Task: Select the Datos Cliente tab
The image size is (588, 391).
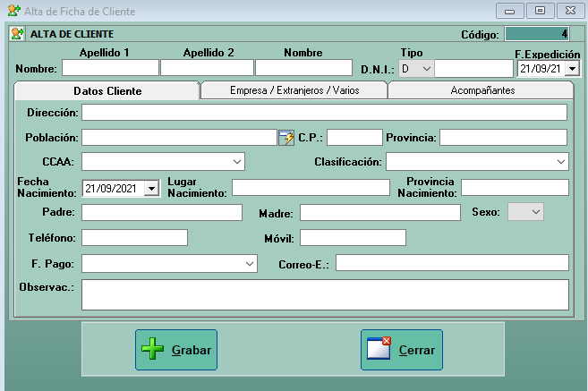Action: 107,91
